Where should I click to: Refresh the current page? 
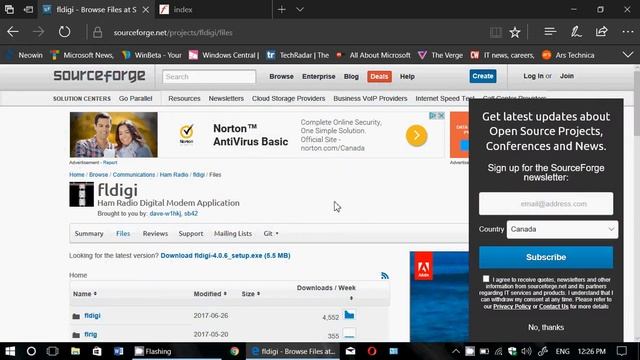coord(64,32)
